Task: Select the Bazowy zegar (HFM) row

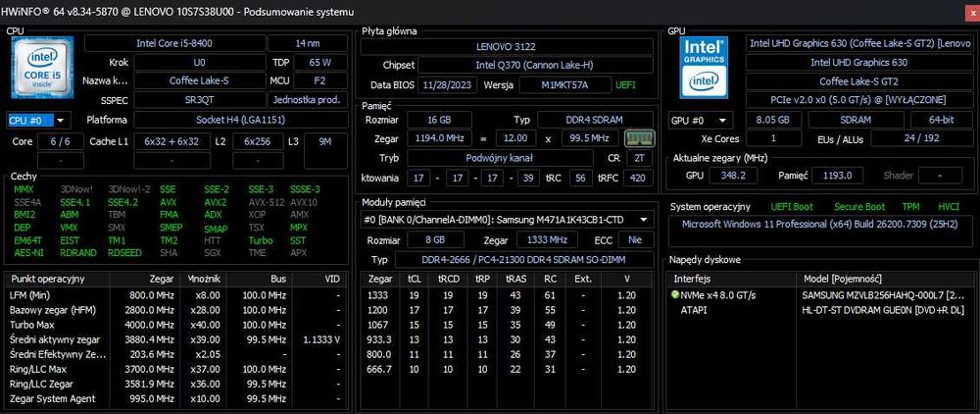Action: coord(175,310)
